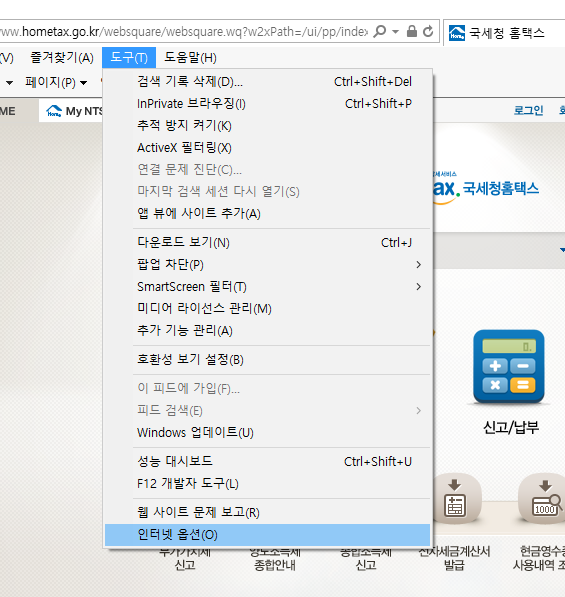Close the open 도구(T) menu

coord(129,58)
